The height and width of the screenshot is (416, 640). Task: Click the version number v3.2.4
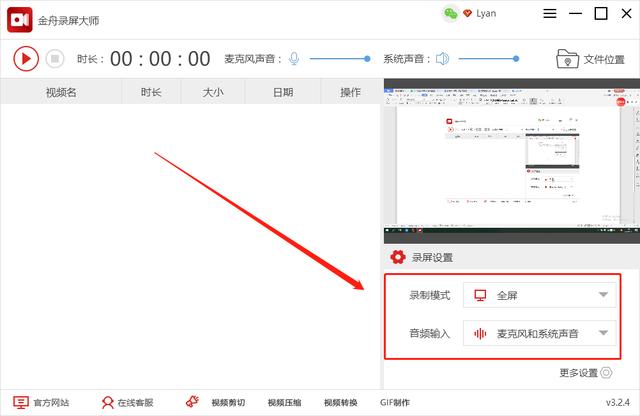pyautogui.click(x=618, y=403)
